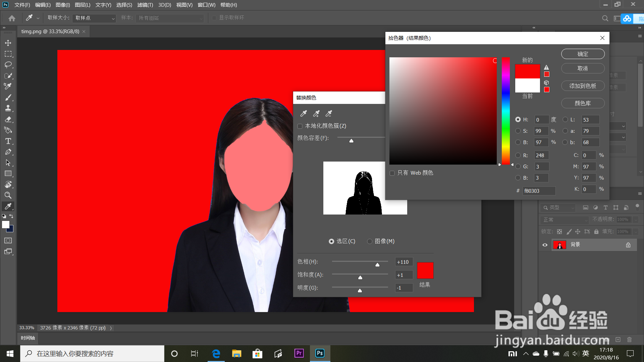Click the add-to-sample eyedropper icon
The width and height of the screenshot is (644, 362).
click(316, 114)
